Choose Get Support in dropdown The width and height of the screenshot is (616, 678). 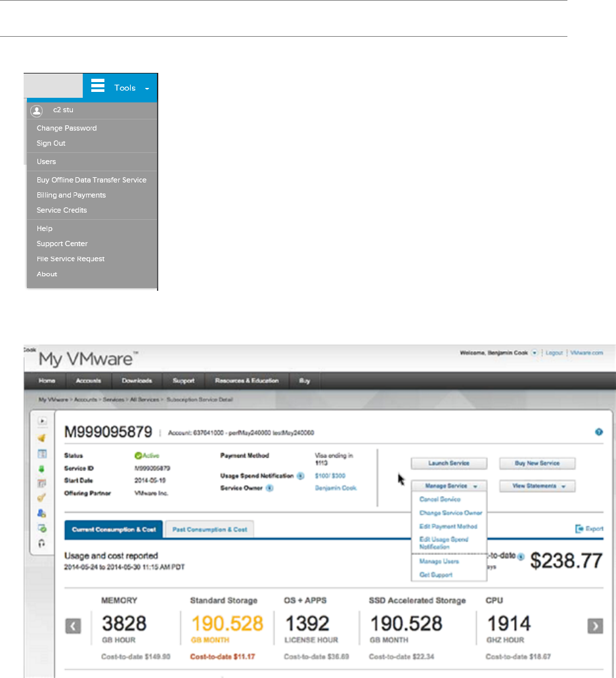[x=435, y=575]
